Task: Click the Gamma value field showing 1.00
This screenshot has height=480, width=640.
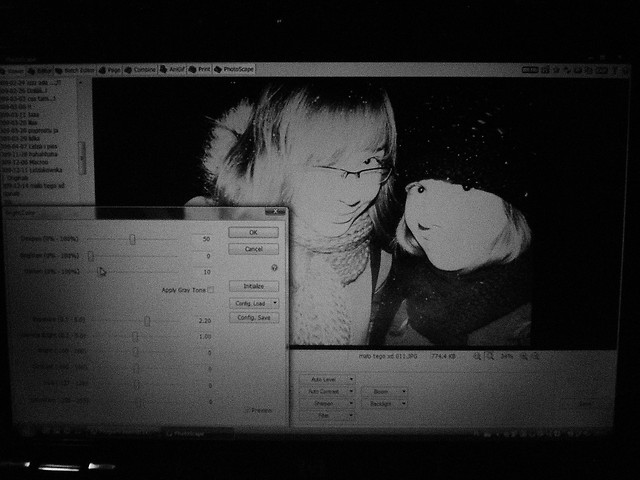Action: pyautogui.click(x=202, y=337)
